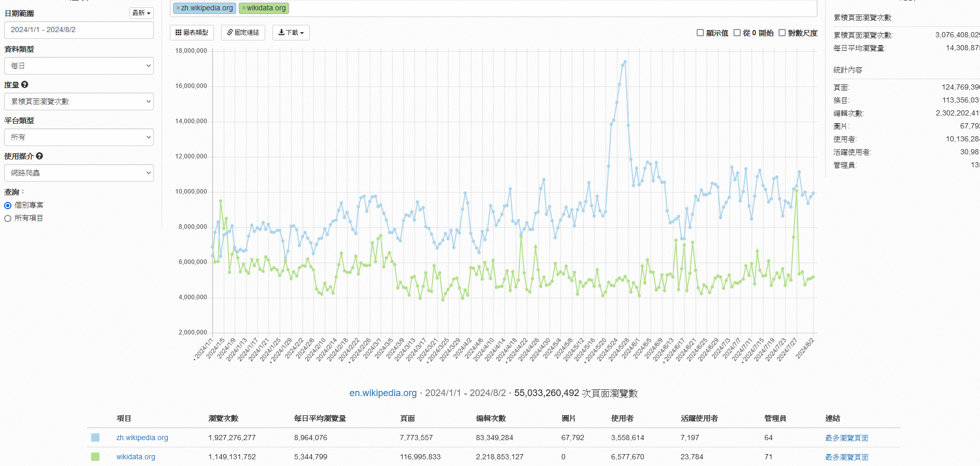Enable the 對數尺度 checkbox
Screen dimensions: 980x466
782,33
